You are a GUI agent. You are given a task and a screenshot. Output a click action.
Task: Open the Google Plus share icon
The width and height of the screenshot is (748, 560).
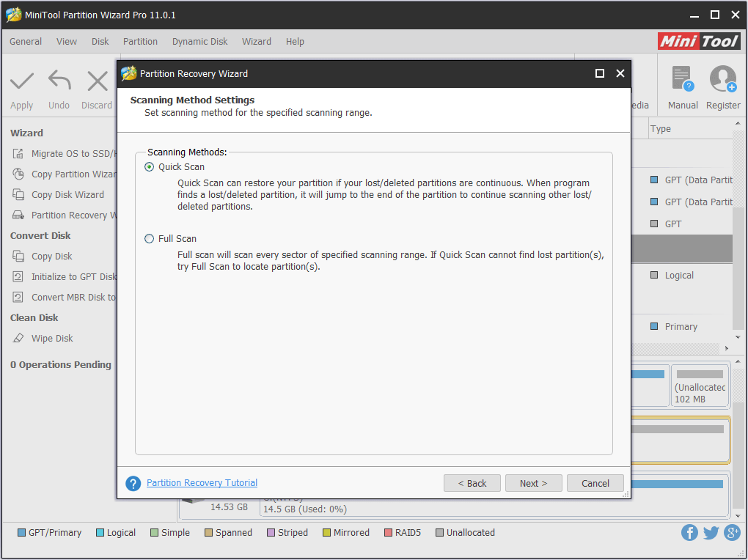pos(733,532)
